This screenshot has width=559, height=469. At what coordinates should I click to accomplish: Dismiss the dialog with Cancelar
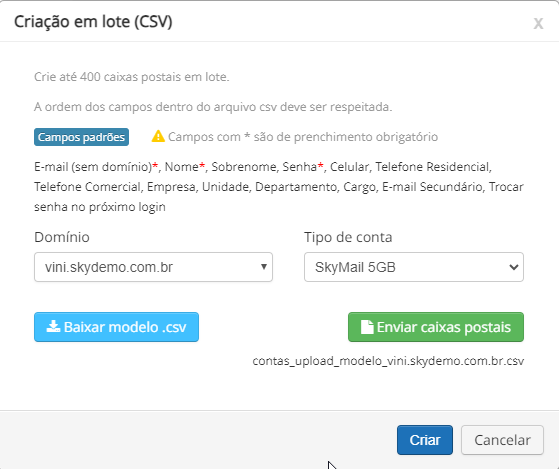click(502, 440)
